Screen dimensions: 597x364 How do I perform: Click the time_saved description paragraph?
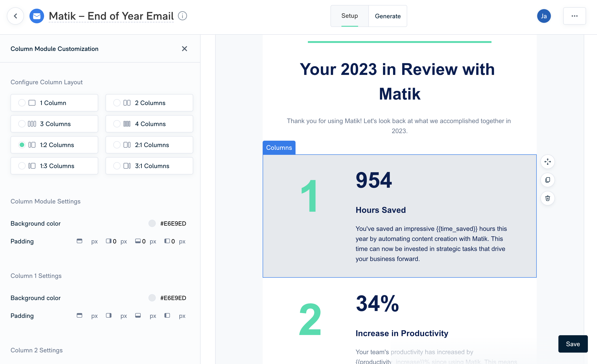pos(431,244)
